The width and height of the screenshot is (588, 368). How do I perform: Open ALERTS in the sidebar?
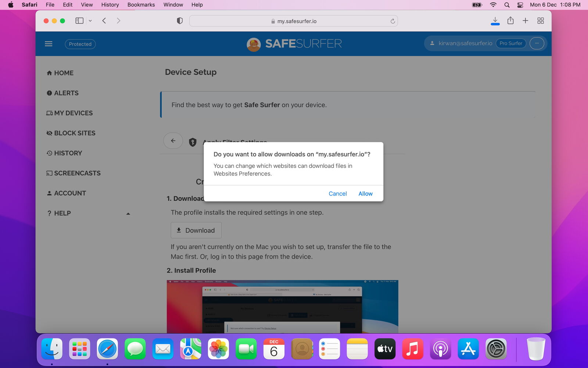click(x=62, y=93)
